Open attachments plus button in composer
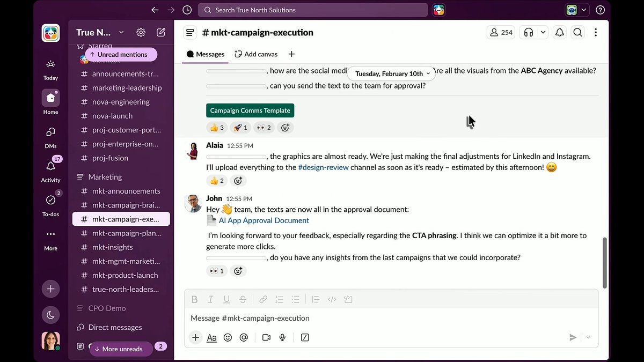This screenshot has width=644, height=362. click(195, 337)
